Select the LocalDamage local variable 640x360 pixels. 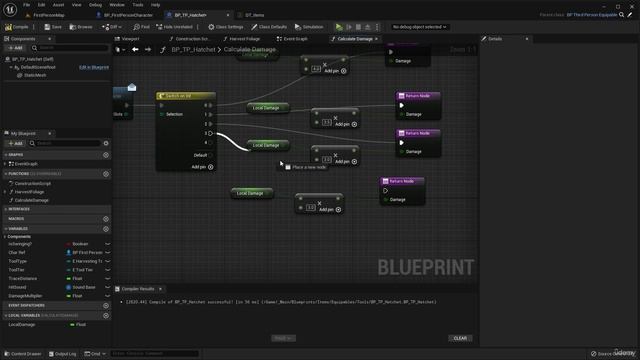[x=22, y=324]
